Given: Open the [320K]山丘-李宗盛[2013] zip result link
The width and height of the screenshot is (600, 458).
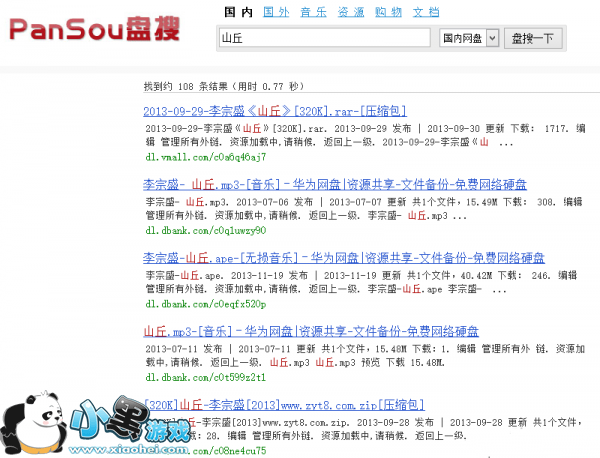Looking at the screenshot, I should (284, 405).
